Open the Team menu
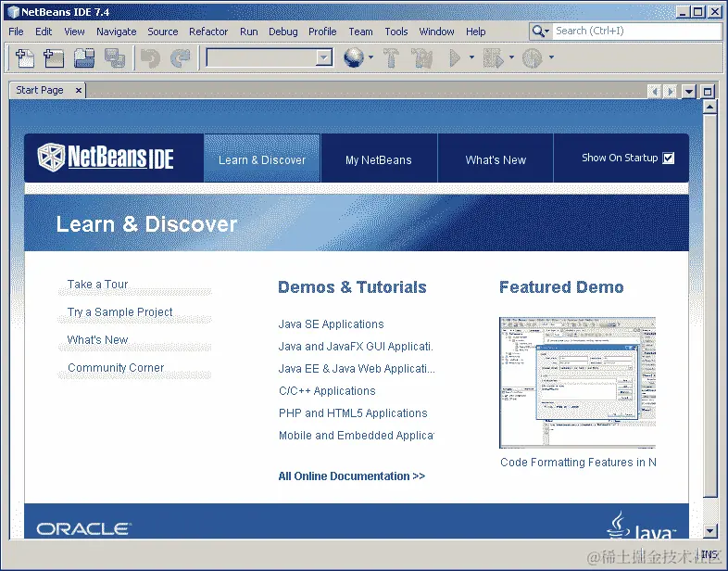This screenshot has height=571, width=728. tap(360, 32)
